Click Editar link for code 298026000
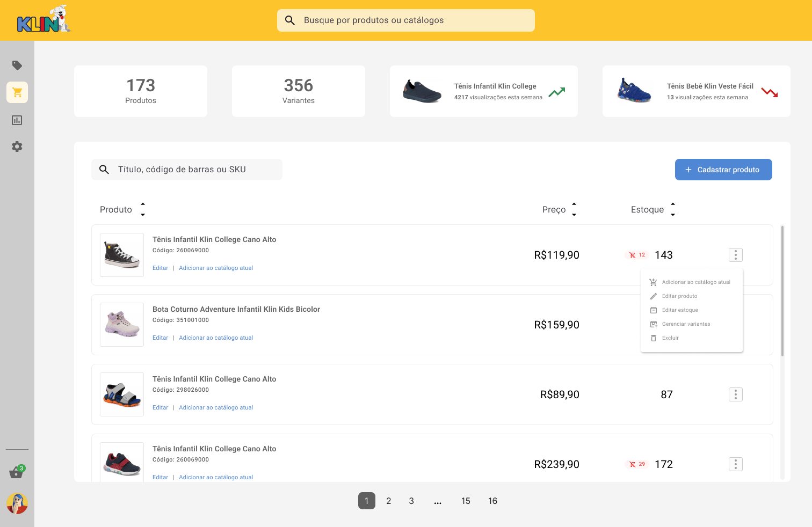812x527 pixels. point(160,407)
